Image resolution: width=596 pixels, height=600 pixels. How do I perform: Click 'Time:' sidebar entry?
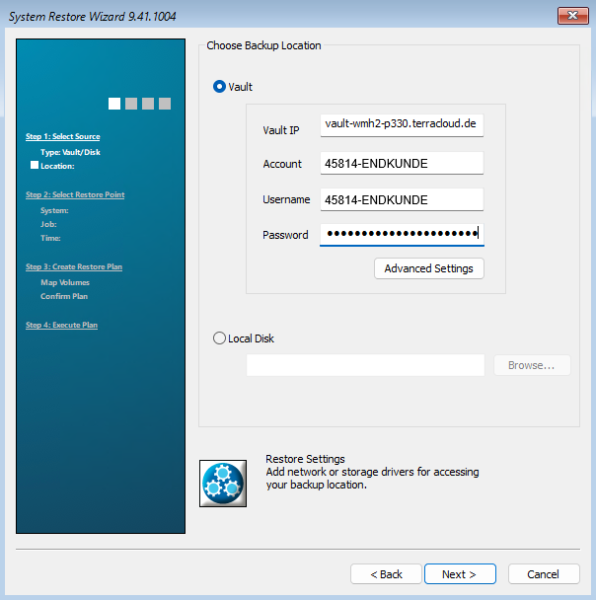point(50,238)
